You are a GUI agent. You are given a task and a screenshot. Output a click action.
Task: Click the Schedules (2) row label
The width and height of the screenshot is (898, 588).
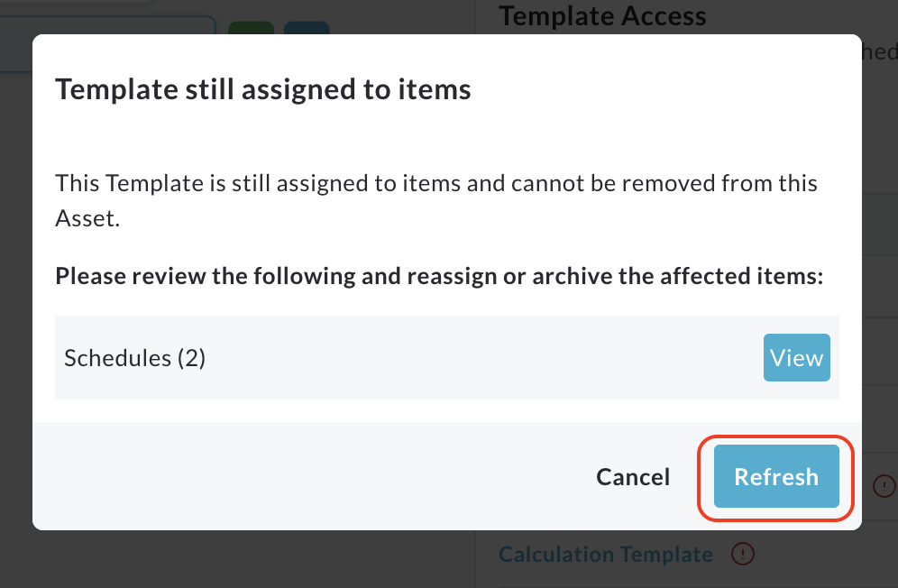135,358
